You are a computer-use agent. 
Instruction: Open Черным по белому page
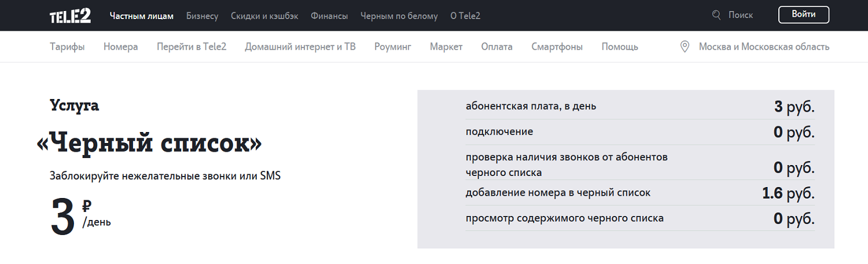[399, 16]
